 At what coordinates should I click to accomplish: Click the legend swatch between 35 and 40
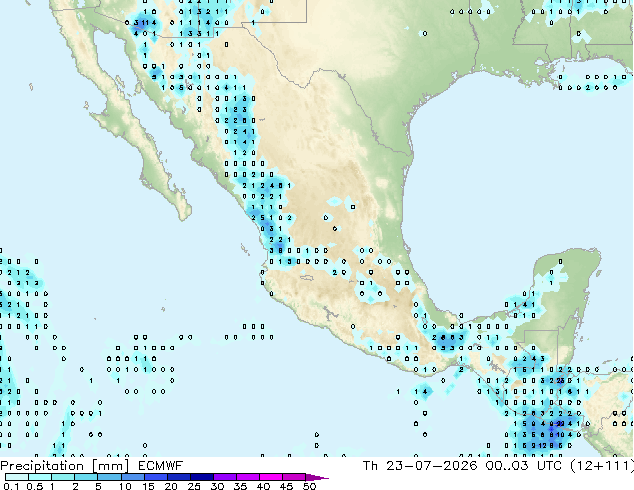(x=248, y=477)
